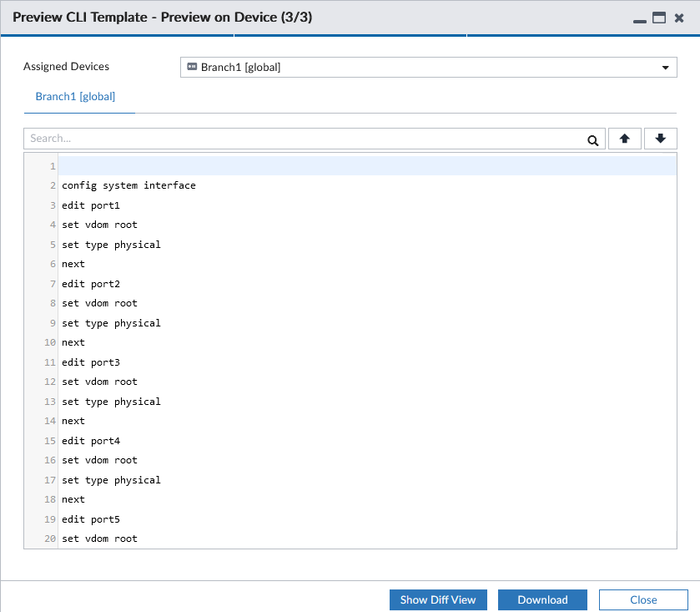
Task: Click the set type physical line 5
Action: tap(111, 245)
